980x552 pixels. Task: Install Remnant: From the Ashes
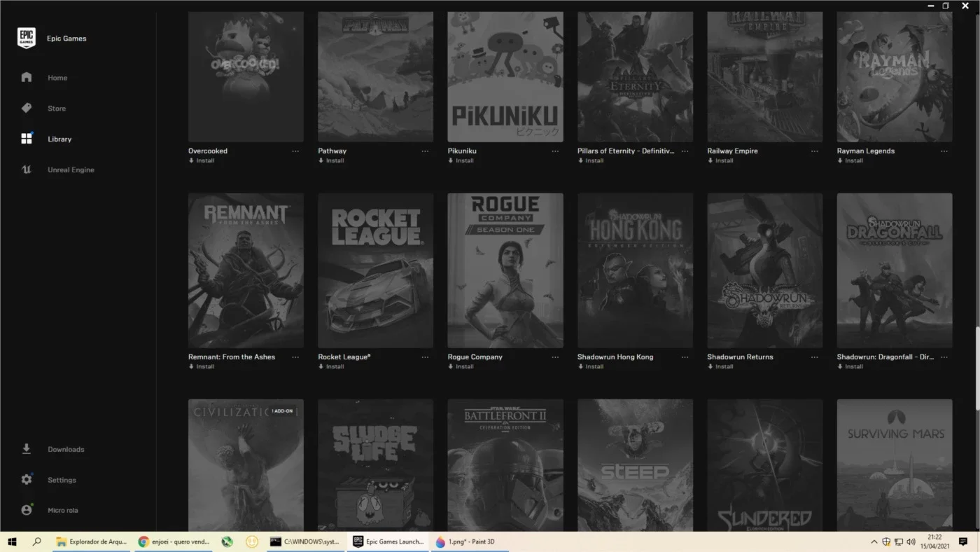(202, 367)
